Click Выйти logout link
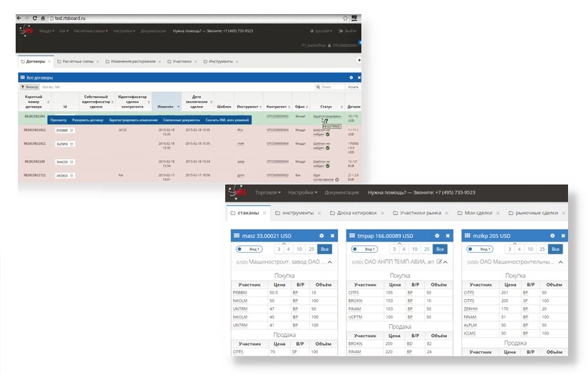Image resolution: width=588 pixels, height=374 pixels. pos(348,31)
